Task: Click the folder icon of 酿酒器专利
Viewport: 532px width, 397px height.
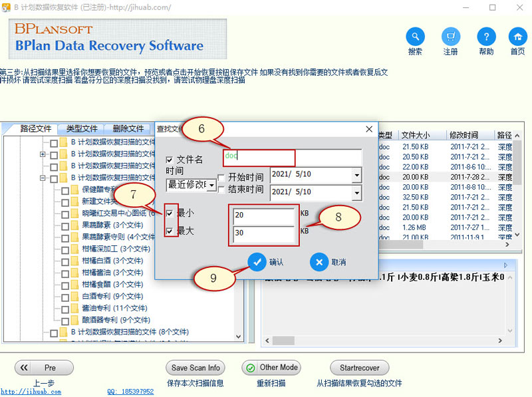Action: pos(75,321)
